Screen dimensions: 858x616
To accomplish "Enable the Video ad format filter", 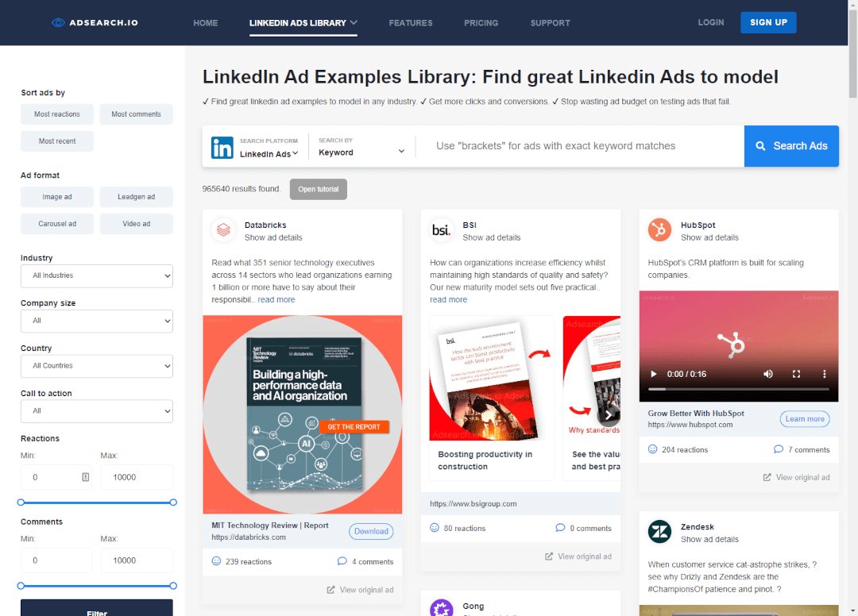I will [x=136, y=223].
